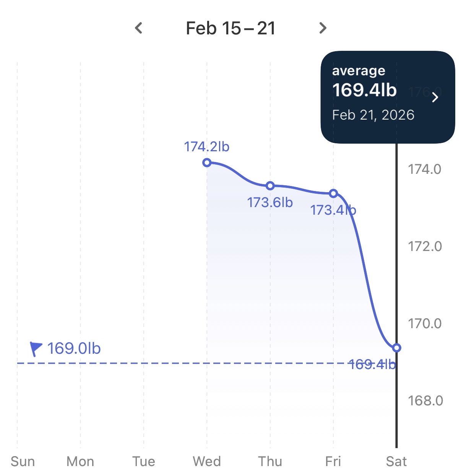Click the 174.0 y-axis label
Viewport: 461px width, 476px height.
click(424, 169)
